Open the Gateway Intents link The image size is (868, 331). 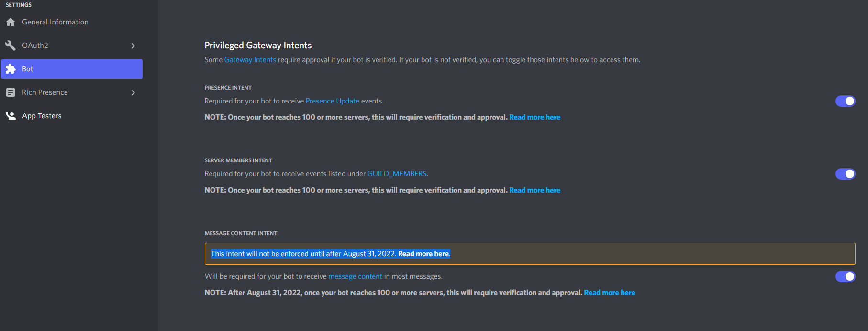click(250, 60)
